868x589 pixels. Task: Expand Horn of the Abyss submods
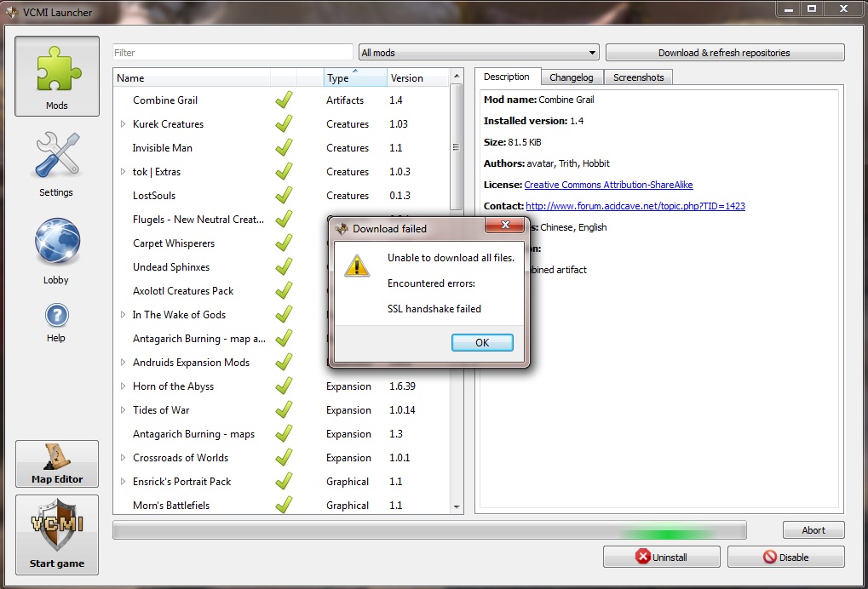(x=123, y=386)
